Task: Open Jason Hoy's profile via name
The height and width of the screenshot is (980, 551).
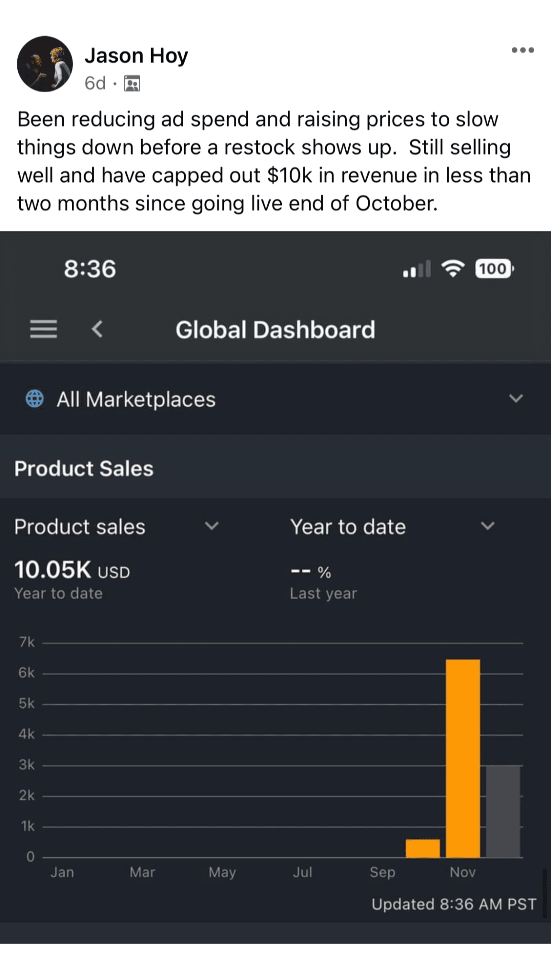Action: coord(136,56)
